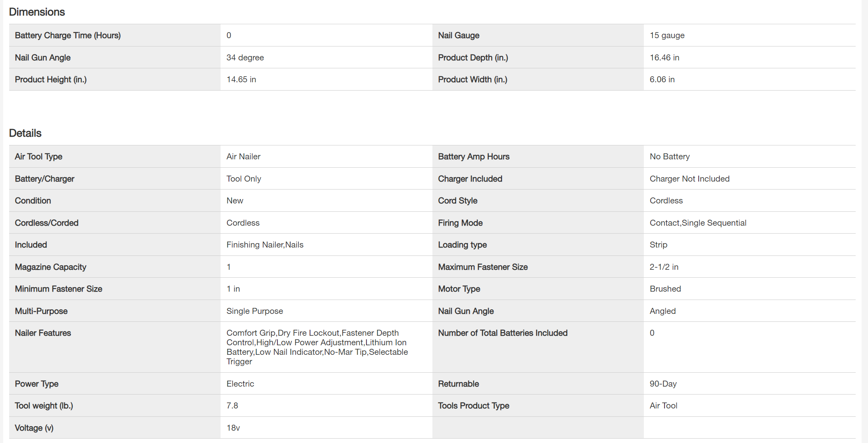This screenshot has width=868, height=443.
Task: Select the Charger Not Included text
Action: pyautogui.click(x=689, y=179)
